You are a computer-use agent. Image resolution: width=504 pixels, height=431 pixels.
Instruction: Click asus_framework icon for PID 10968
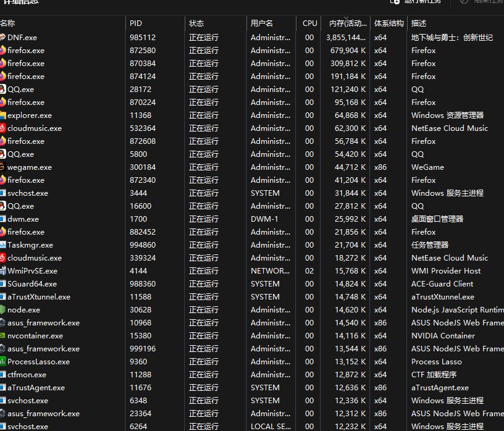pyautogui.click(x=2, y=323)
